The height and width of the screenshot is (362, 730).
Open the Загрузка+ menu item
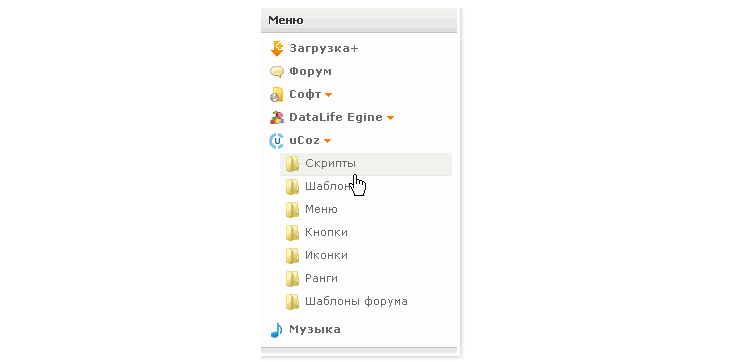pyautogui.click(x=324, y=48)
